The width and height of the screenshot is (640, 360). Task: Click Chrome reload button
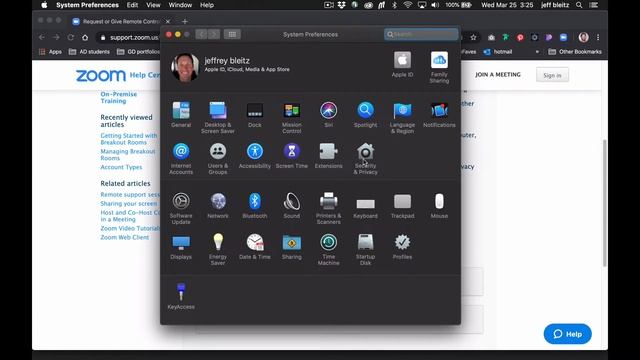click(x=71, y=37)
